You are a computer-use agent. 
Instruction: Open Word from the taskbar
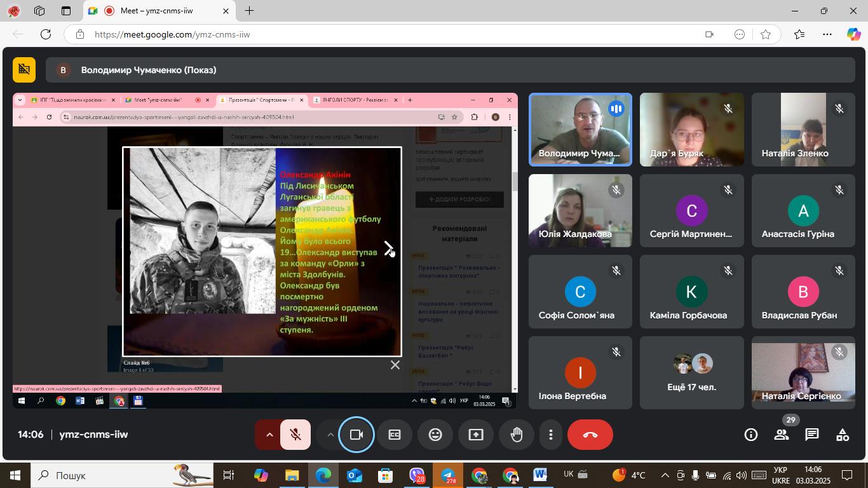pos(541,475)
